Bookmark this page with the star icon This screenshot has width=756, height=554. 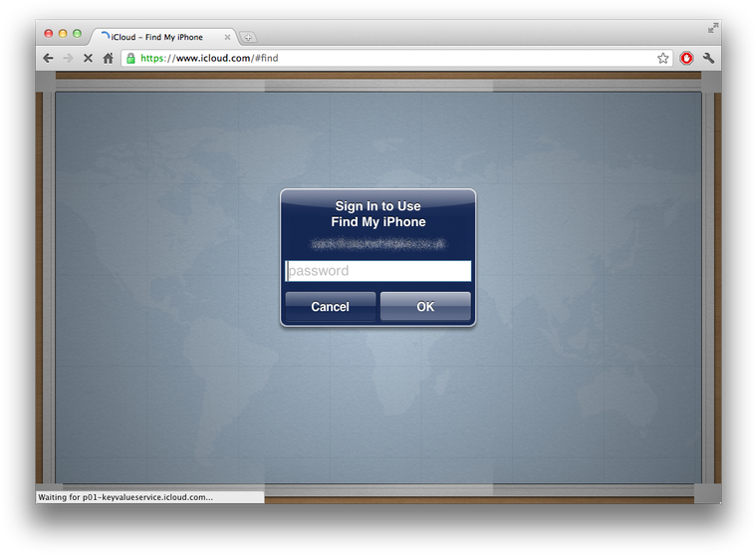663,59
